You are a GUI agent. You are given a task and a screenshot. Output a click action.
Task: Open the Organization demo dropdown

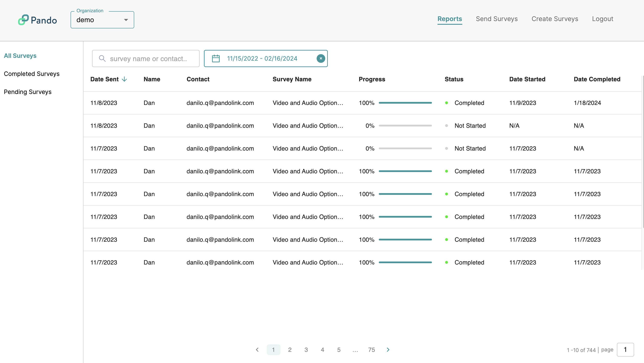pyautogui.click(x=102, y=20)
